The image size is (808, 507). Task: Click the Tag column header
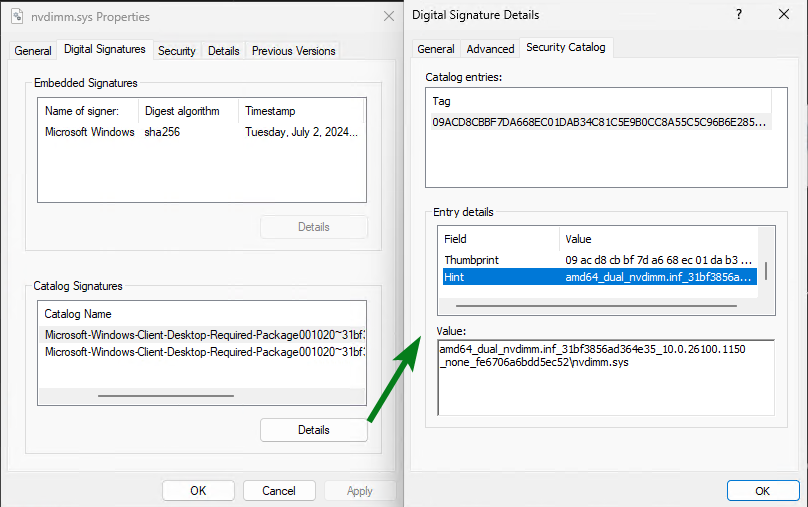[x=599, y=101]
